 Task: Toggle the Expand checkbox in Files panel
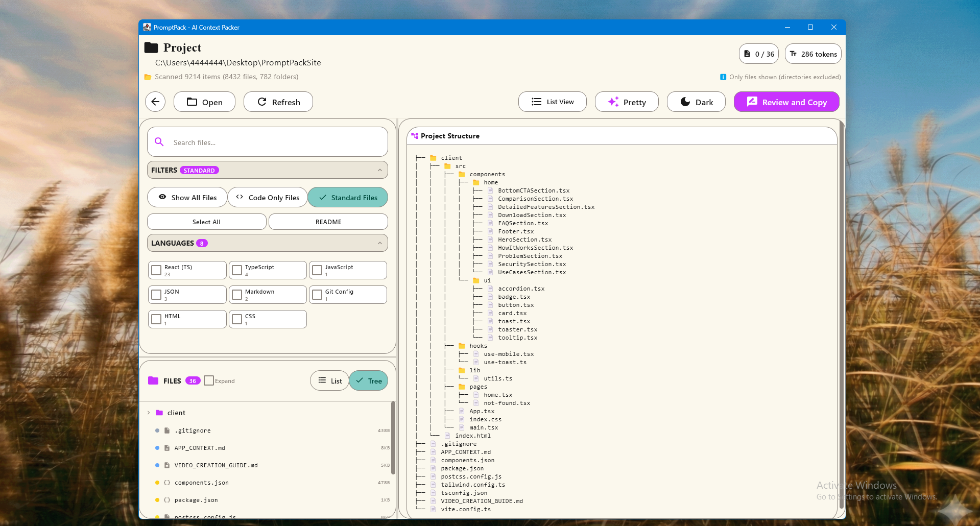coord(209,380)
